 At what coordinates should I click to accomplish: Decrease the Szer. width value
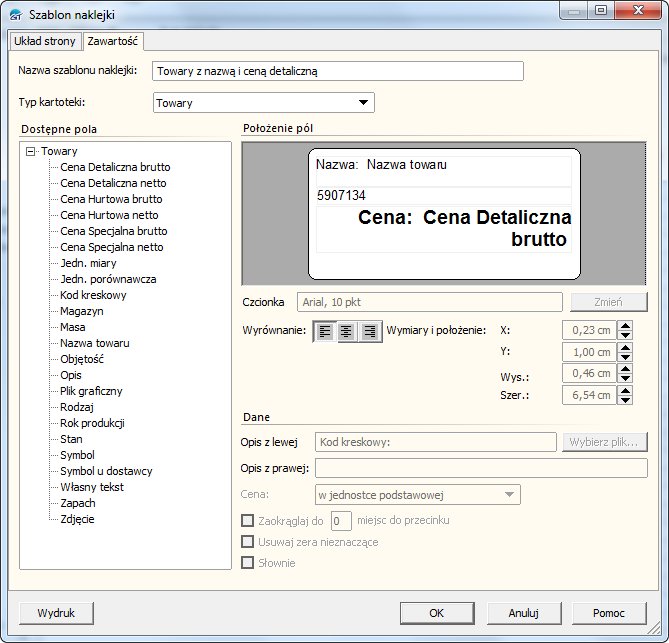pos(625,401)
